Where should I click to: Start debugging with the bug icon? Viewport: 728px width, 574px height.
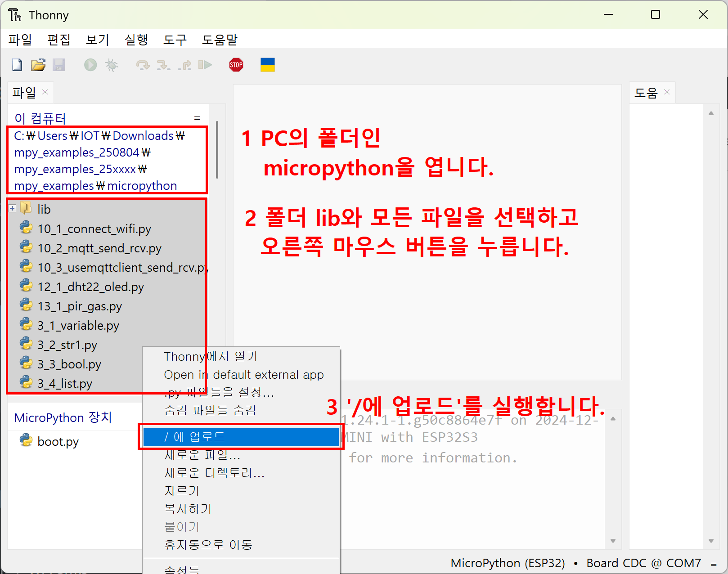point(112,65)
